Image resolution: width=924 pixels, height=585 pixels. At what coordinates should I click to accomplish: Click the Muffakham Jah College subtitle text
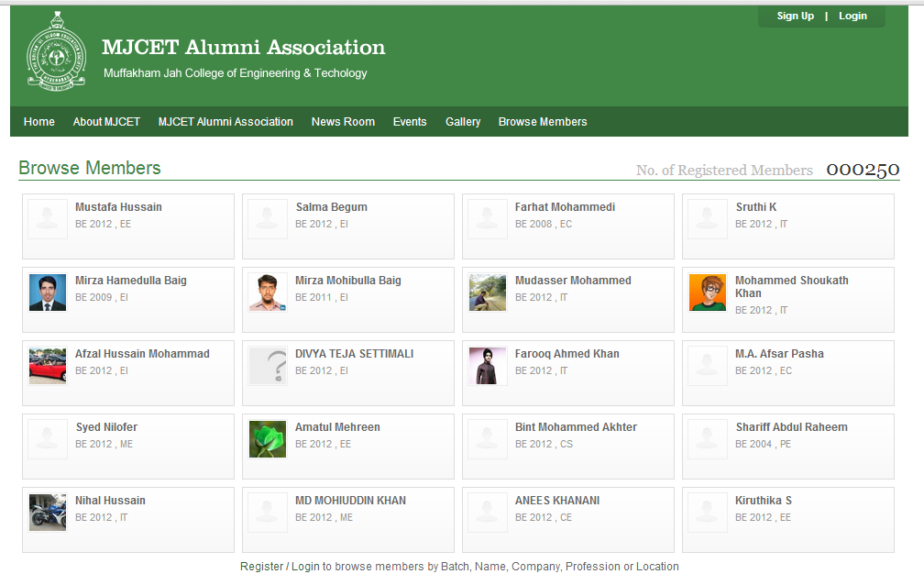click(235, 73)
